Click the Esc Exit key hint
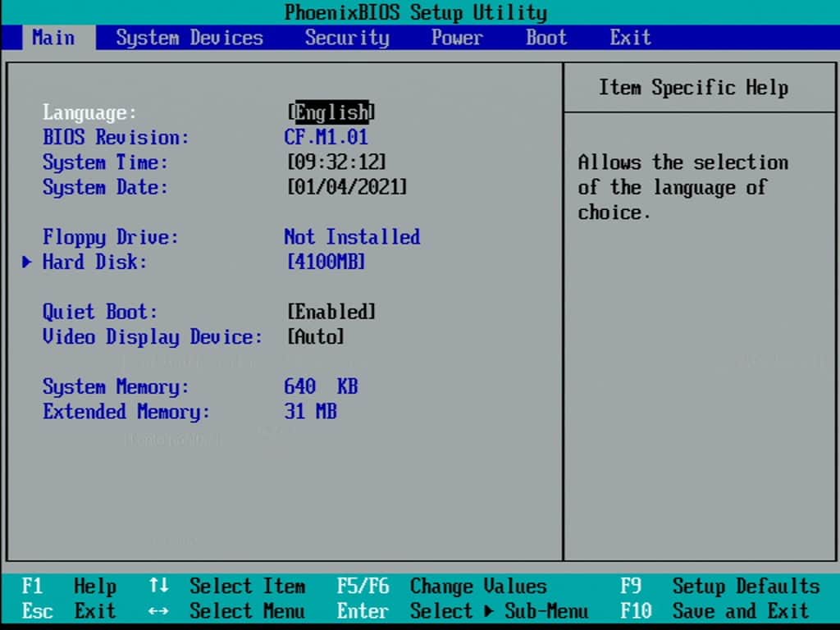This screenshot has width=840, height=630. click(x=69, y=611)
